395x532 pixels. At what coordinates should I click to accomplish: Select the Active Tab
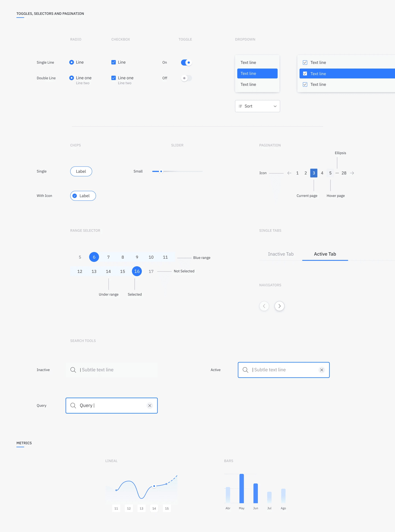pyautogui.click(x=325, y=254)
